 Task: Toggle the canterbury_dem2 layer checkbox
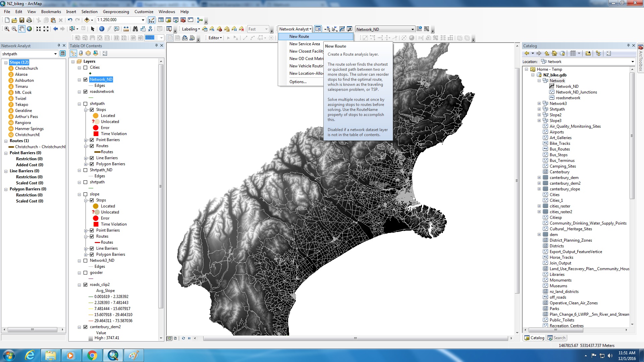pos(85,327)
